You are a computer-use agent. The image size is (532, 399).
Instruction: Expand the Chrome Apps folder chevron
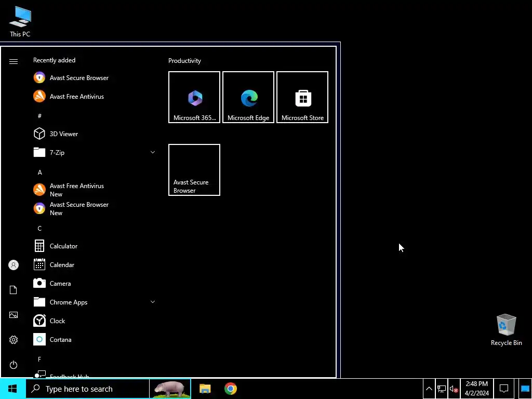[153, 302]
